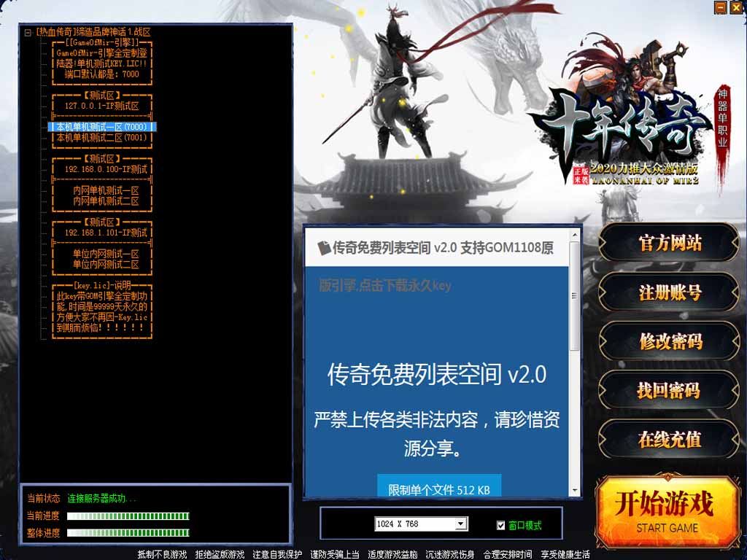Click the 整体进度 progress bar
This screenshot has height=560, width=747.
click(x=128, y=533)
